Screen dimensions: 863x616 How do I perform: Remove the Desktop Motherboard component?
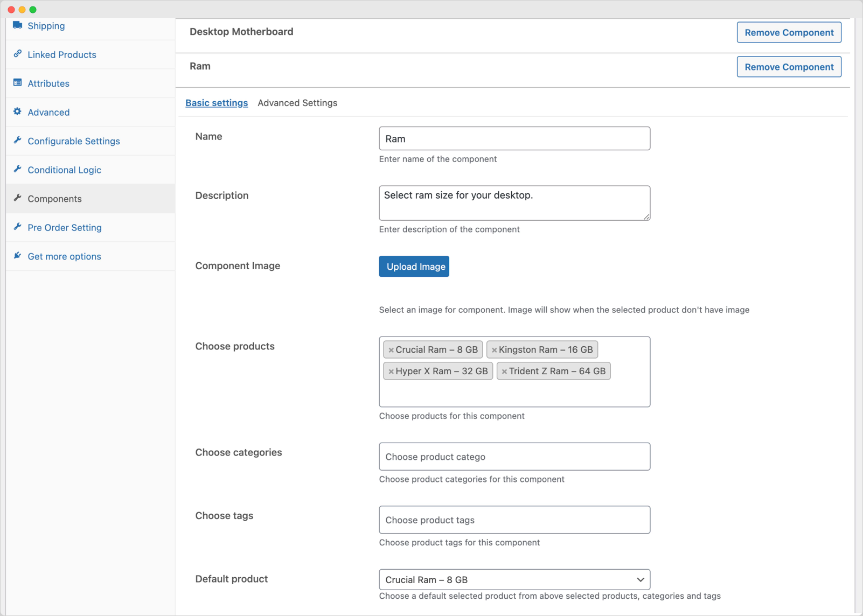point(789,32)
